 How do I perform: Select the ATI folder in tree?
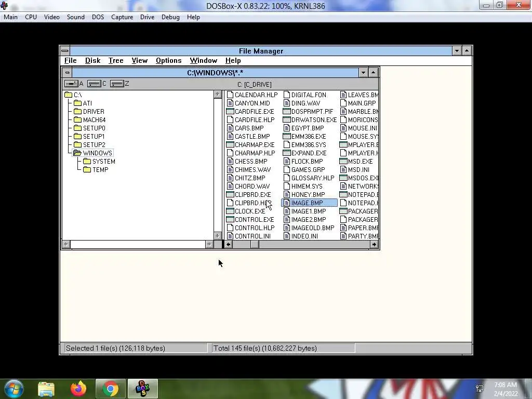83,103
